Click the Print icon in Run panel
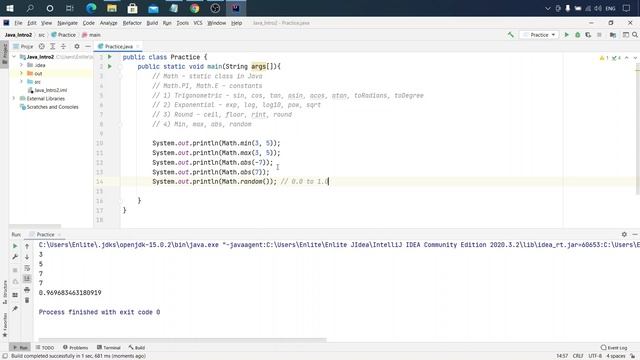This screenshot has width=640, height=360. pyautogui.click(x=27, y=289)
